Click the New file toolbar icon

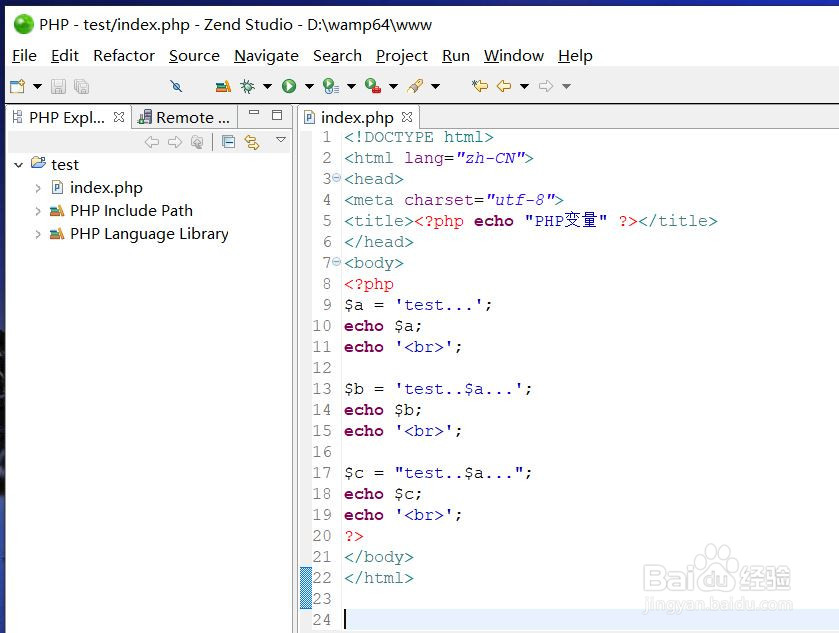pos(18,86)
